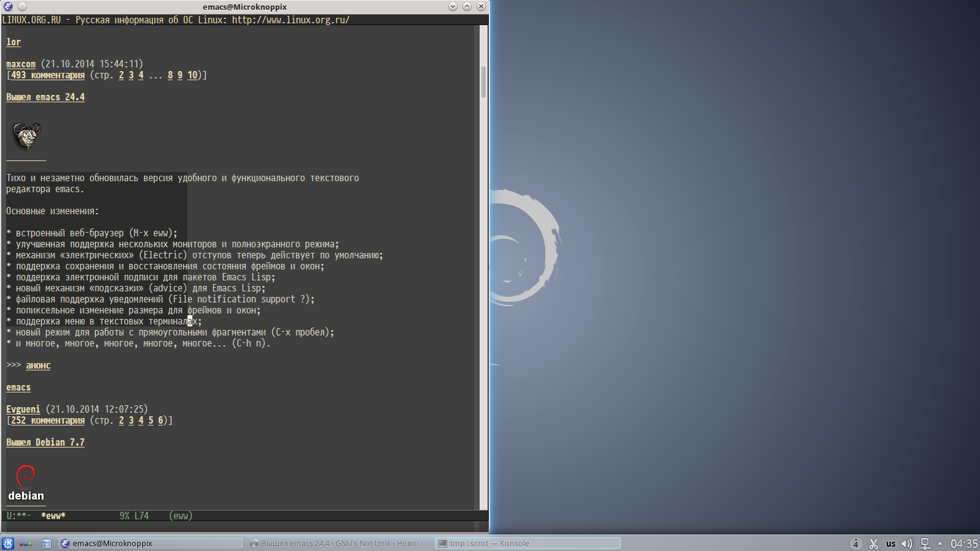
Task: Go to comments page 4 of emacs news
Action: pos(141,75)
